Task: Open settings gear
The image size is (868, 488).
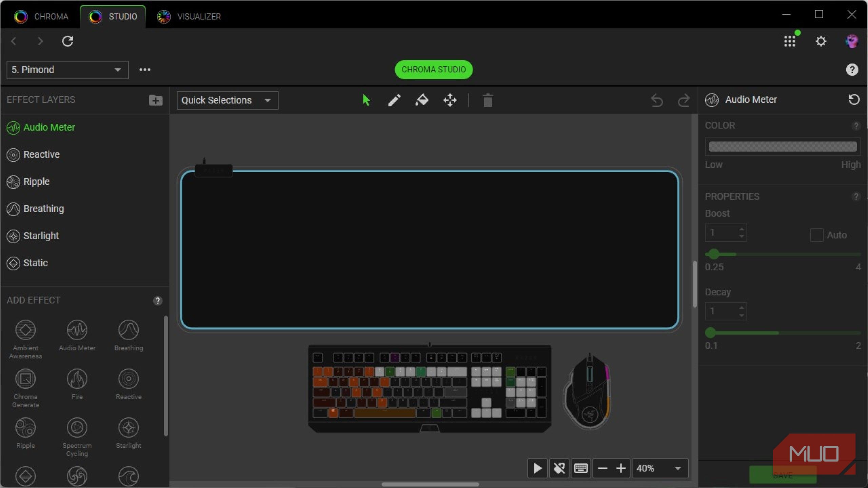Action: click(821, 41)
